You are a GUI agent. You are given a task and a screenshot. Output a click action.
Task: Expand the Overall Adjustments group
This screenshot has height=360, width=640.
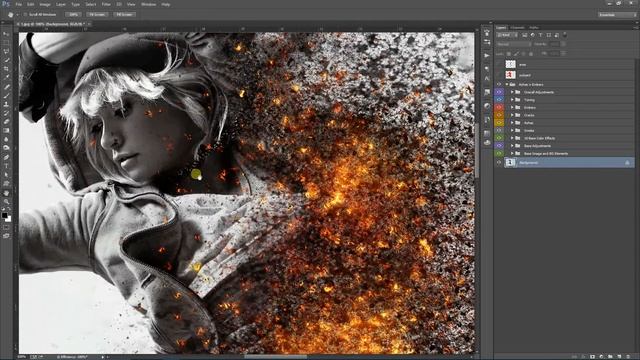point(512,92)
